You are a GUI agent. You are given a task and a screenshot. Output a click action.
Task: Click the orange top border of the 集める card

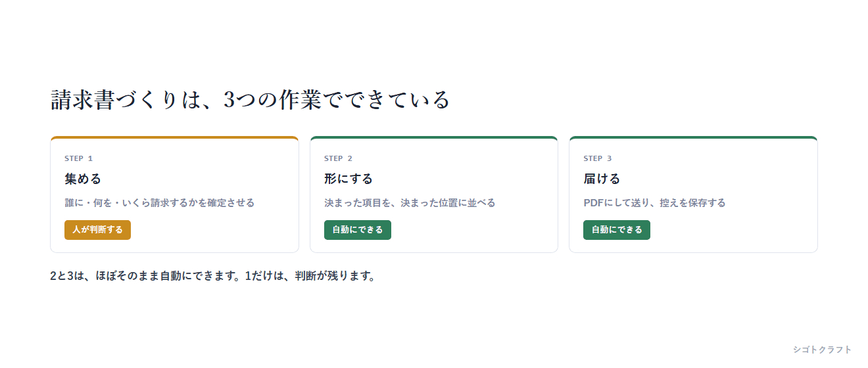click(x=174, y=137)
